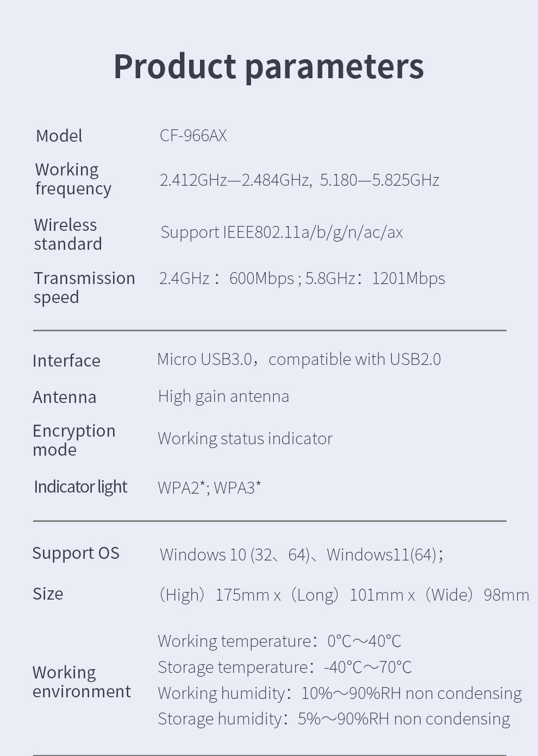Viewport: 538px width, 756px height.
Task: Click the 175mm x 101mm x 98mm size value
Action: 344,595
